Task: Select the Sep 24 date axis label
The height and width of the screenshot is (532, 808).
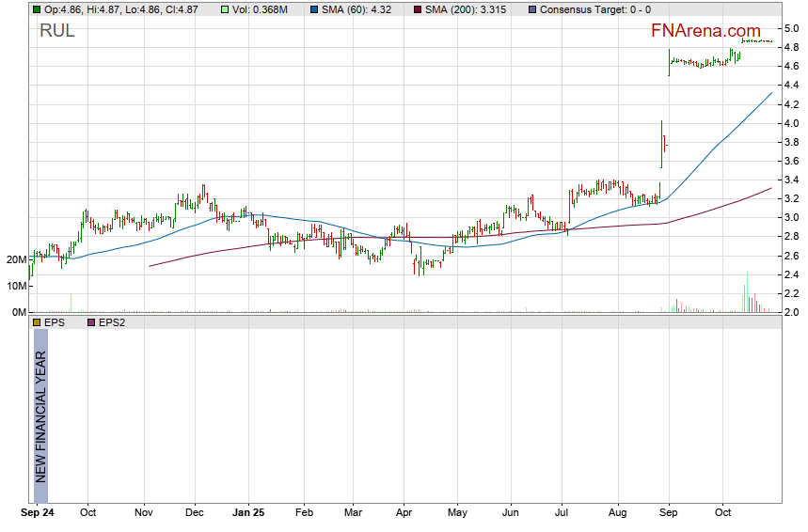Action: point(38,513)
